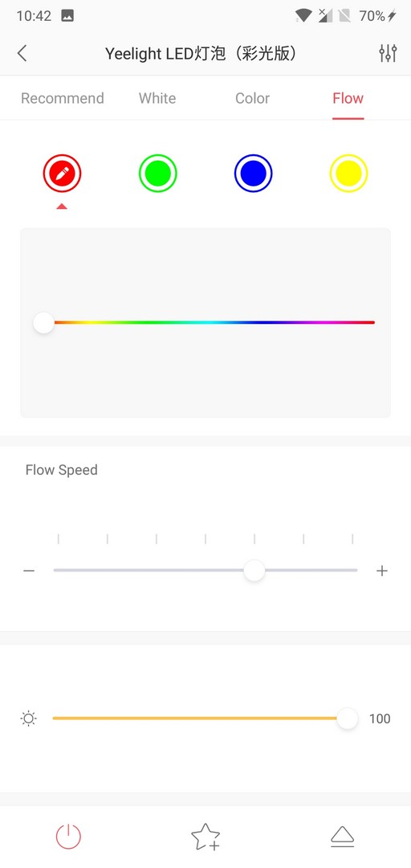Open the Color tab

[x=252, y=98]
